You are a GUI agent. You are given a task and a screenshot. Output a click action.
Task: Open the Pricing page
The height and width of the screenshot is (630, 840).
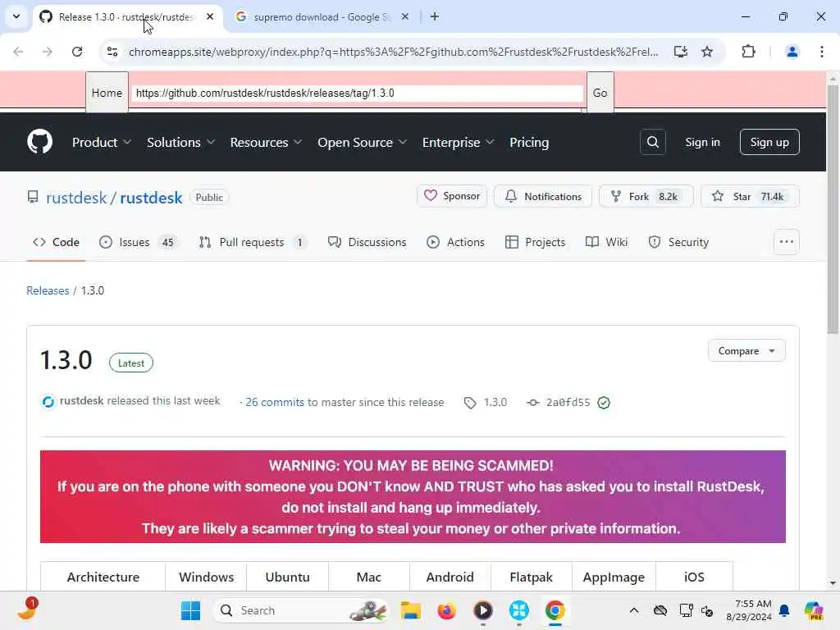tap(529, 142)
